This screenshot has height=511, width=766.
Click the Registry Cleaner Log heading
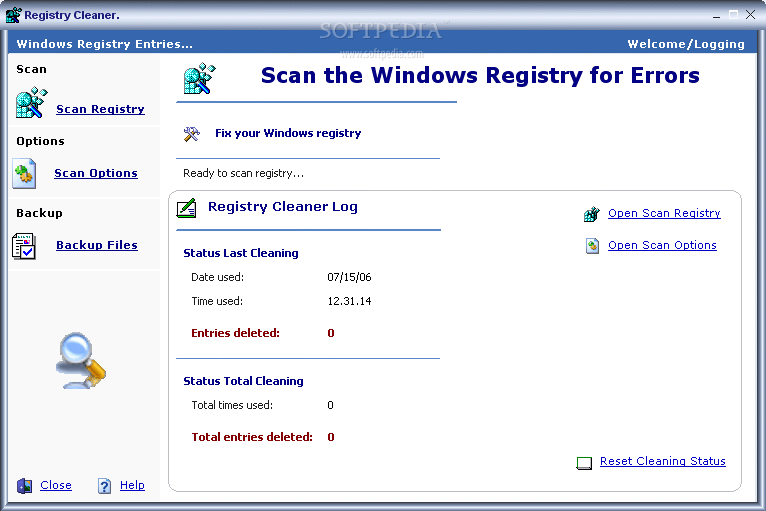(x=283, y=207)
